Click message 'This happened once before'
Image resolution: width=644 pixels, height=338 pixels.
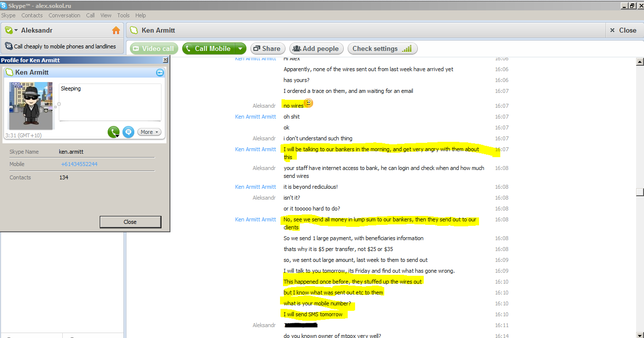coord(352,282)
